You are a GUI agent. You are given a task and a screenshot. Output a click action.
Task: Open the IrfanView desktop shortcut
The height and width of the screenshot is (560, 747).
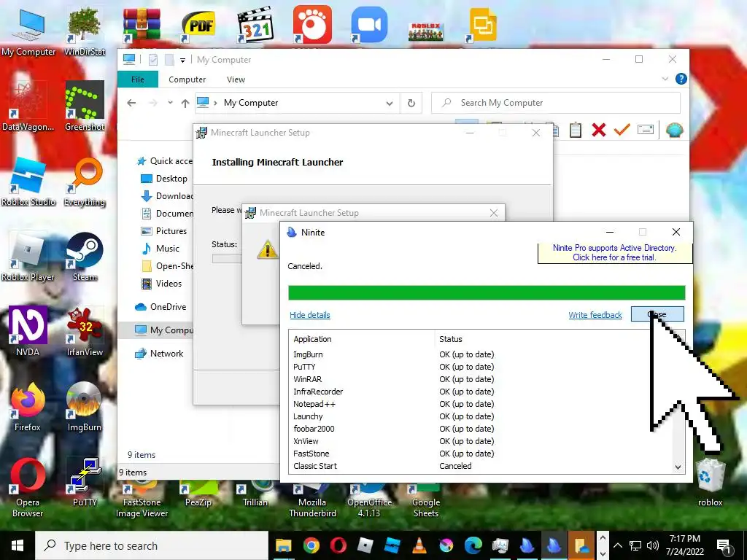point(85,332)
